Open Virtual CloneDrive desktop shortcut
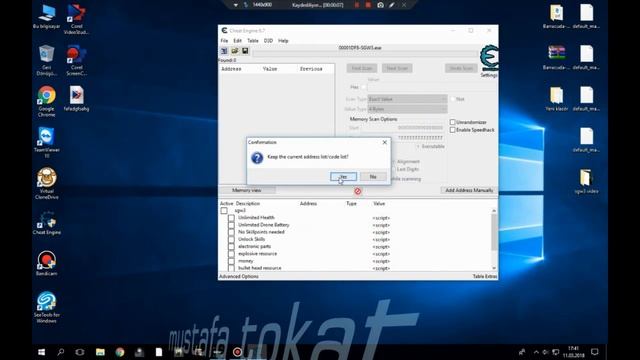Viewport: 640px width, 360px height. 47,183
